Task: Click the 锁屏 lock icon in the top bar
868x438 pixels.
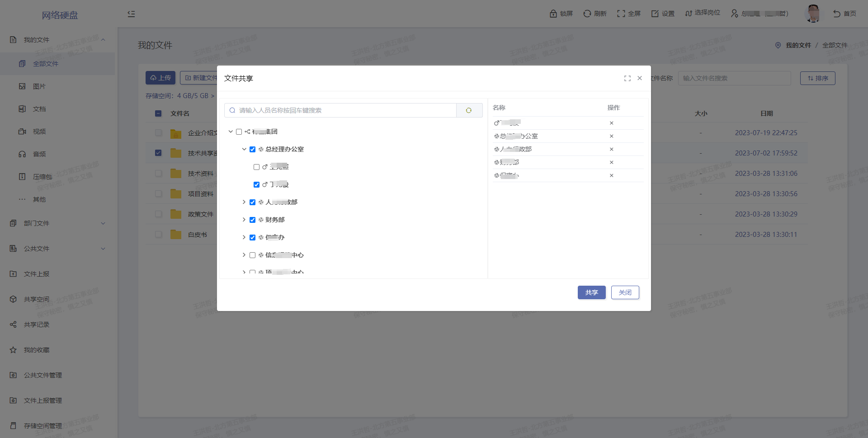Action: point(553,14)
